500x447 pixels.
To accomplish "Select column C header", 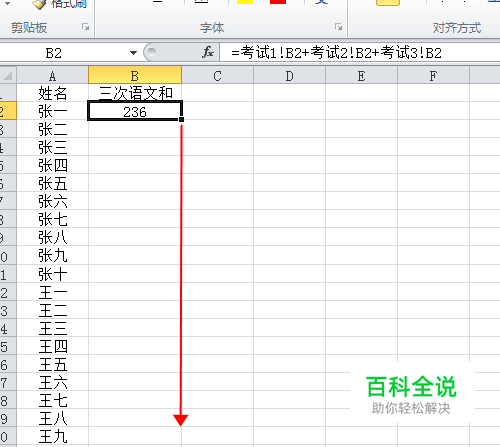I will pos(217,76).
